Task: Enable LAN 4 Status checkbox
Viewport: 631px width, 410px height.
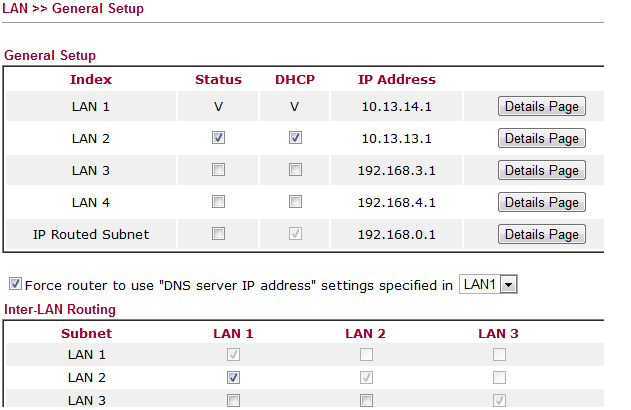Action: click(219, 202)
